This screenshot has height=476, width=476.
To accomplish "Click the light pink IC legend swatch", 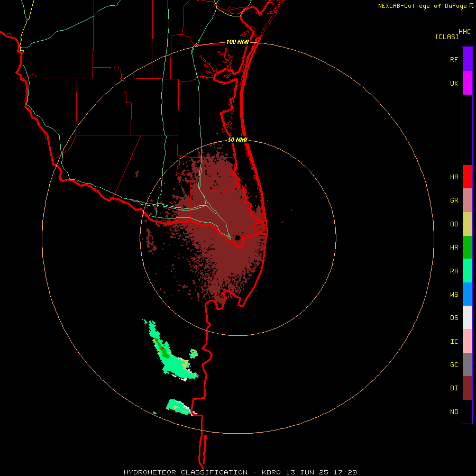I will coord(467,341).
